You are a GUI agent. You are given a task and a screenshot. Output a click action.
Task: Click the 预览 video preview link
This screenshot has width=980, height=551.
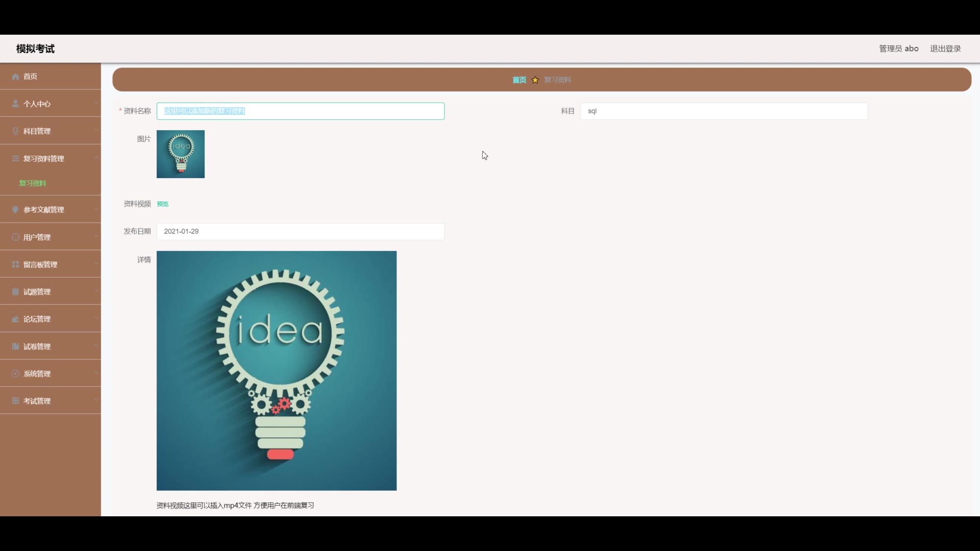pos(163,204)
